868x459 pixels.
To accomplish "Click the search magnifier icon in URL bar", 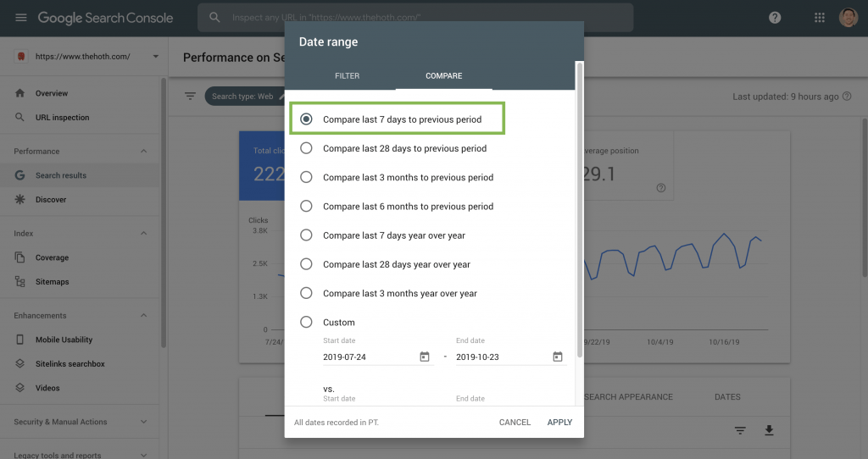I will 214,18.
